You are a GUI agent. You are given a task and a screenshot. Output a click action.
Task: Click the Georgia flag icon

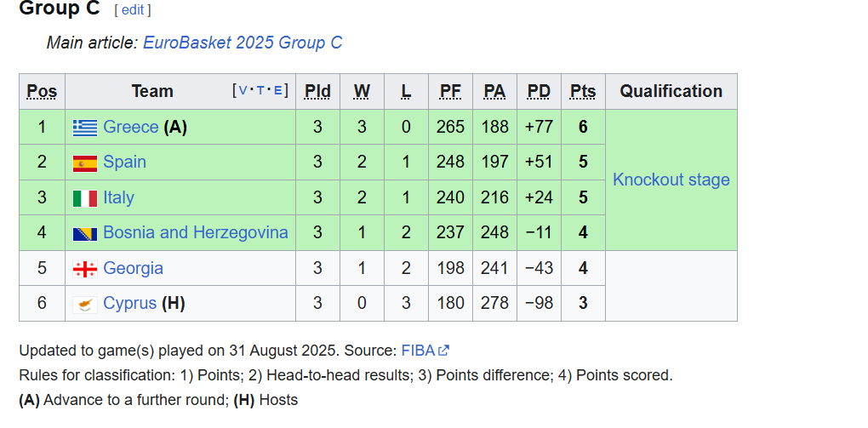85,269
